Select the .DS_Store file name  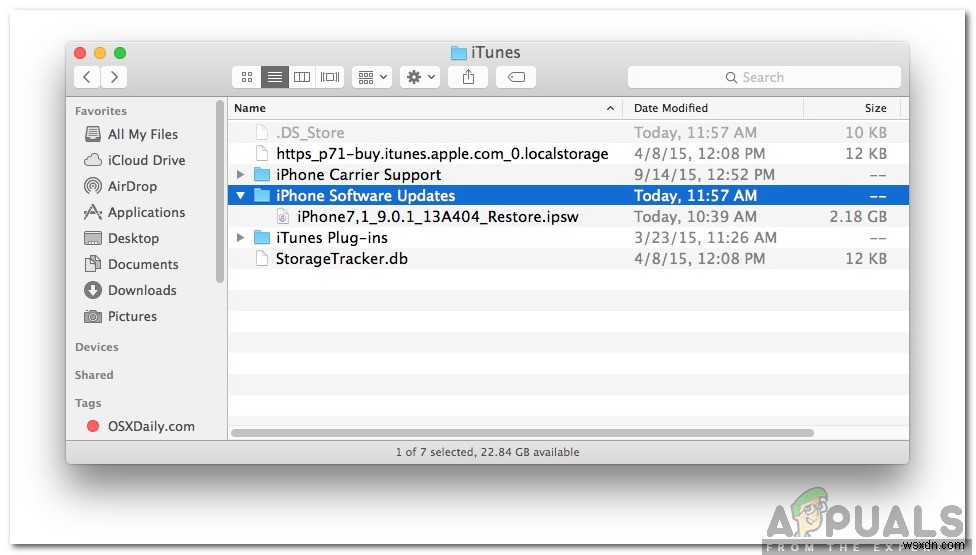pos(310,133)
